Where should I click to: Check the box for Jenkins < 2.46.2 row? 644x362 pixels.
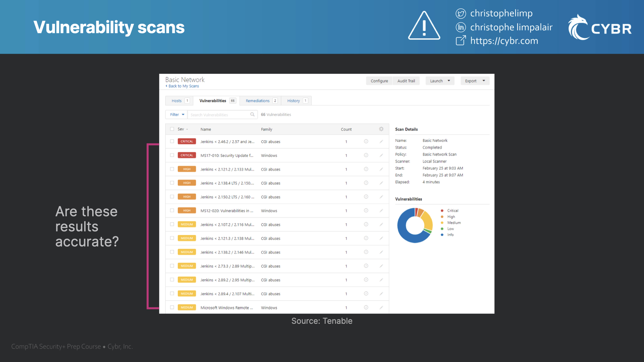(172, 141)
